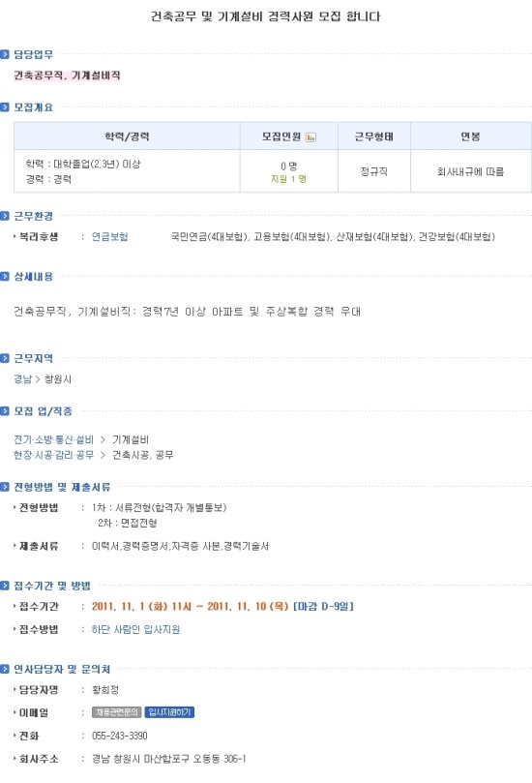532x783 pixels.
Task: Click the chart icon beside 모집인원
Action: [x=310, y=137]
